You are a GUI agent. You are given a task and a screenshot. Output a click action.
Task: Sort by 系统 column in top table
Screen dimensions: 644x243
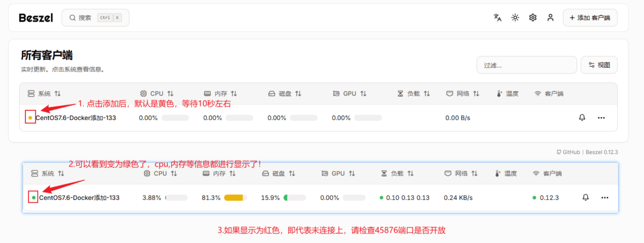44,93
